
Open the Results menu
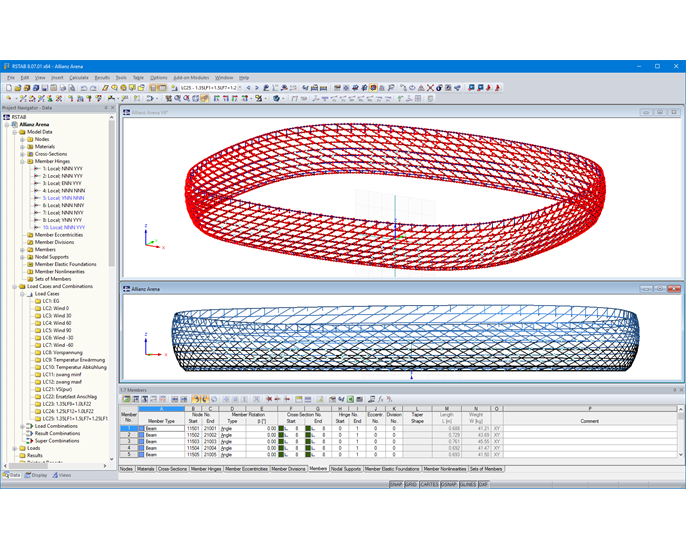(x=102, y=78)
